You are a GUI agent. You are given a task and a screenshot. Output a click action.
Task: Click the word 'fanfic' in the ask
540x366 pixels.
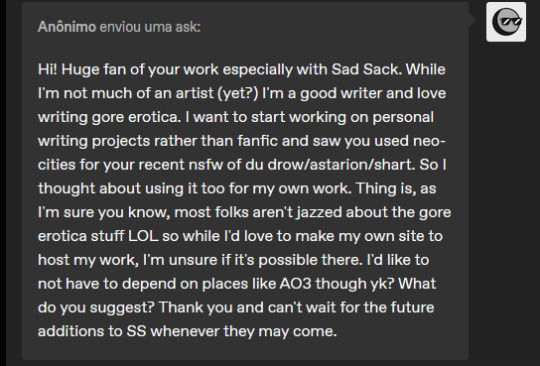[x=257, y=141]
